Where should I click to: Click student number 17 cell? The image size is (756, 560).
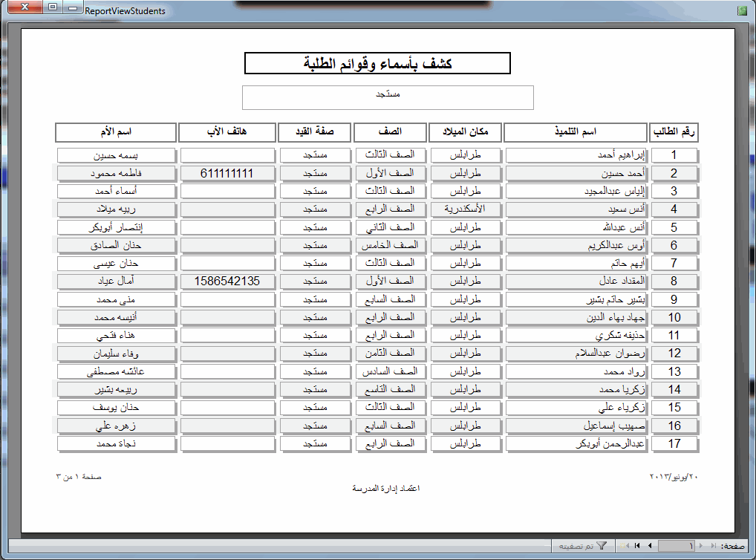pos(674,443)
